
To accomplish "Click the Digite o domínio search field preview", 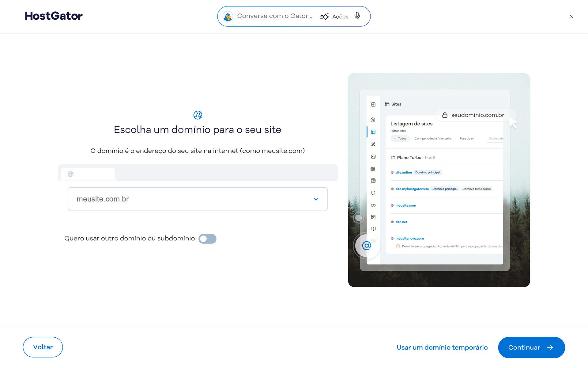I will [x=496, y=139].
